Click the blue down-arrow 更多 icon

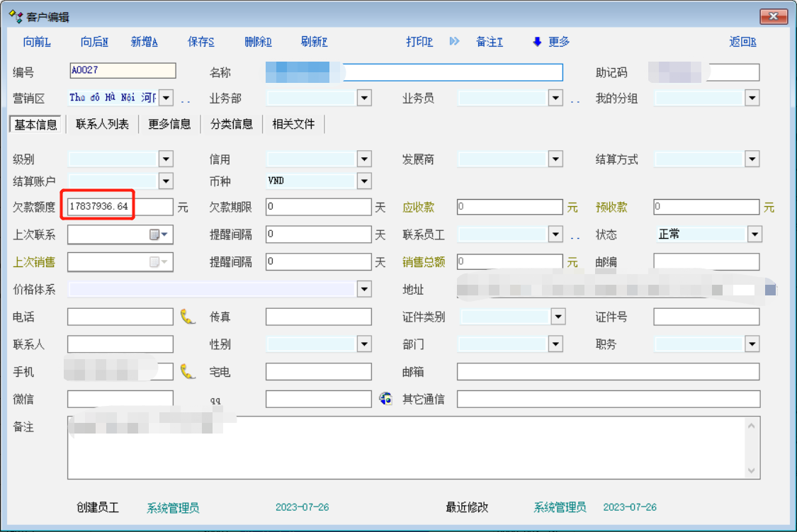(537, 42)
